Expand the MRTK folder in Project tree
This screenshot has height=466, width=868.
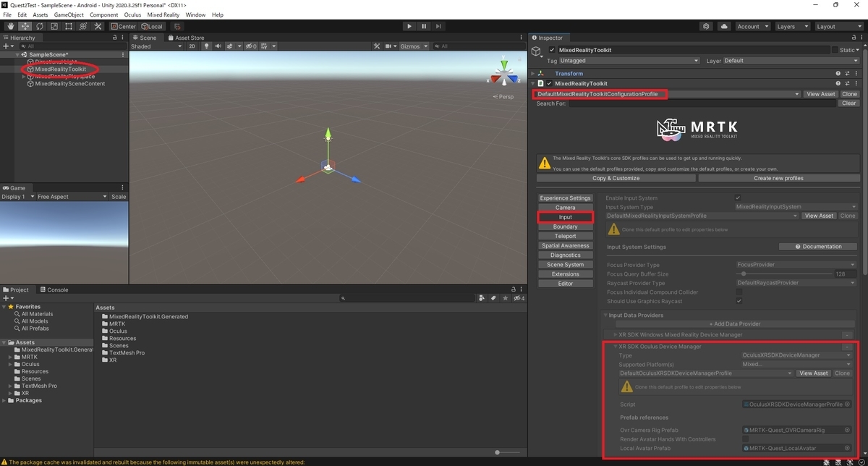tap(11, 357)
